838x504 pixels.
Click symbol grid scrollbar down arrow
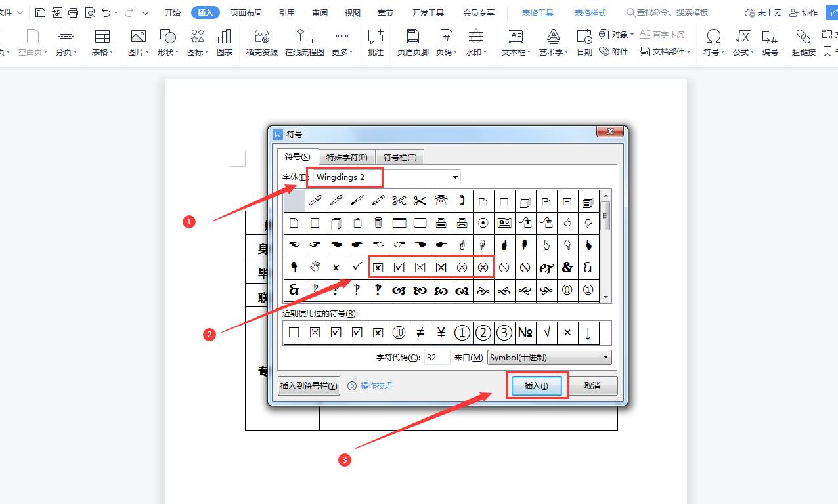606,297
